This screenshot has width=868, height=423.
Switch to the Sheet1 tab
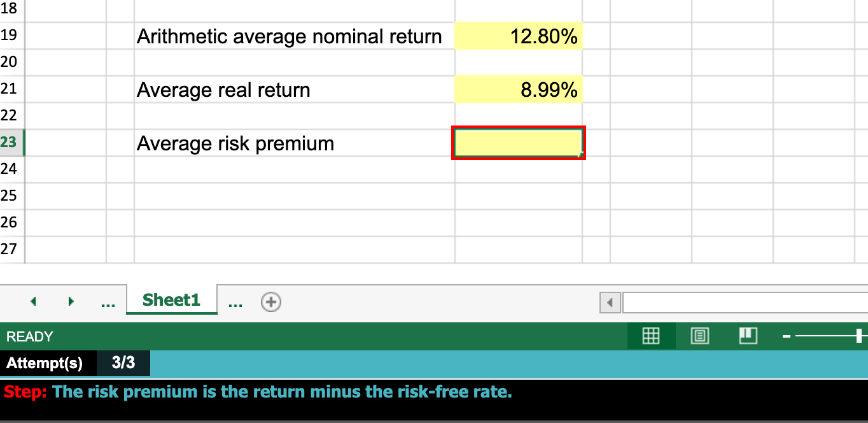(x=171, y=299)
